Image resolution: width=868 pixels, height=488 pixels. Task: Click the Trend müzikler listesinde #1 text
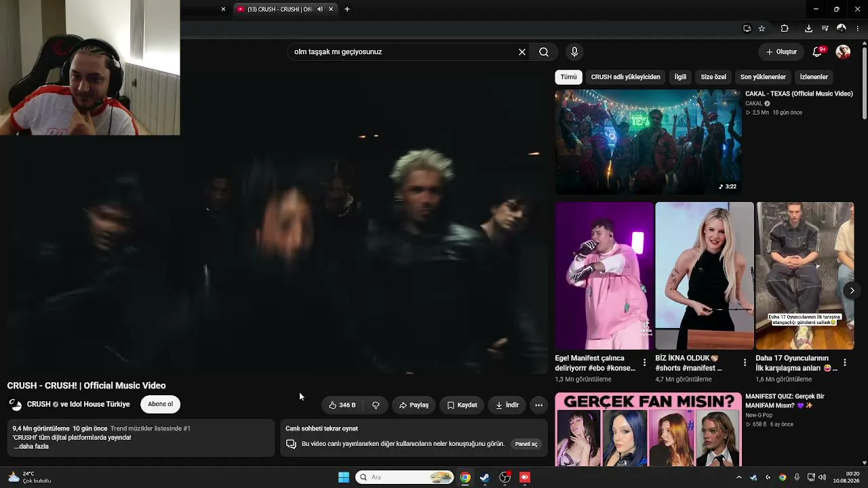(151, 428)
